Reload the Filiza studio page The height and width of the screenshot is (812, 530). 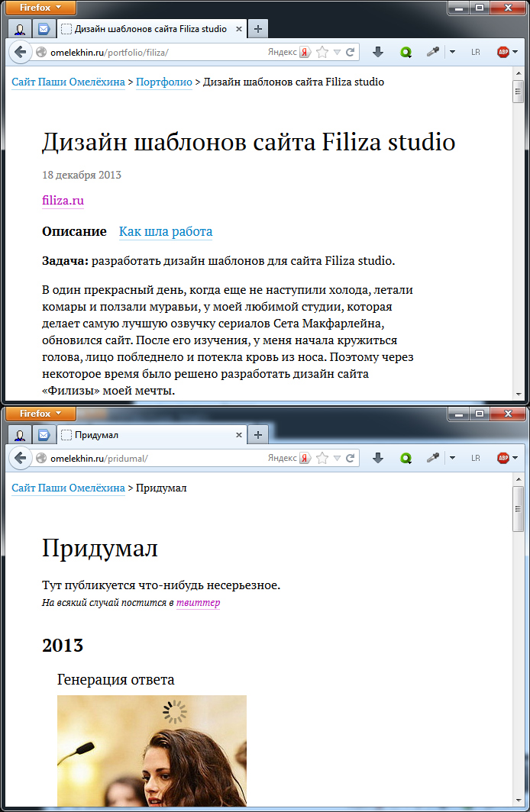pos(351,52)
